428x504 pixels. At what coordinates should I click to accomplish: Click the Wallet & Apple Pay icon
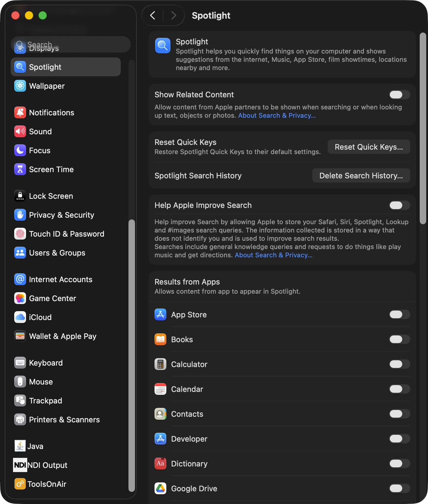(x=20, y=336)
